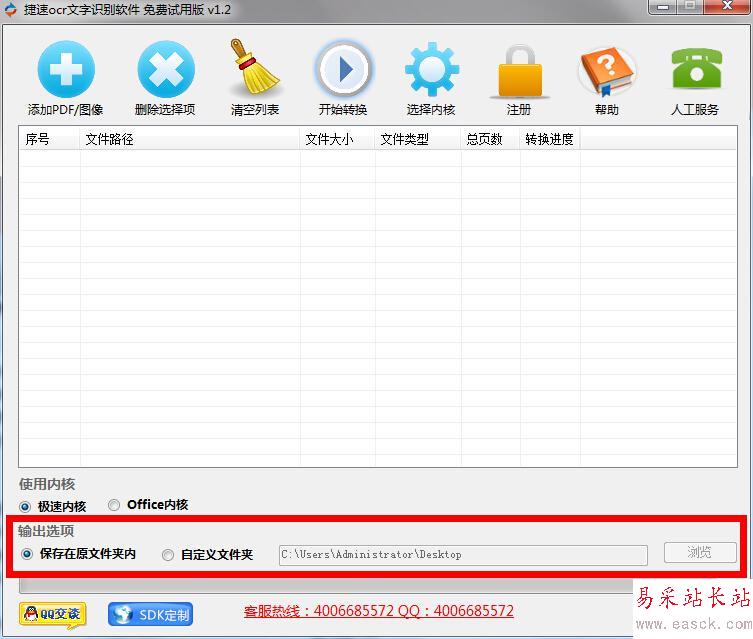Click the 添加PDF/图像 plus icon
This screenshot has height=639, width=753.
coord(66,69)
